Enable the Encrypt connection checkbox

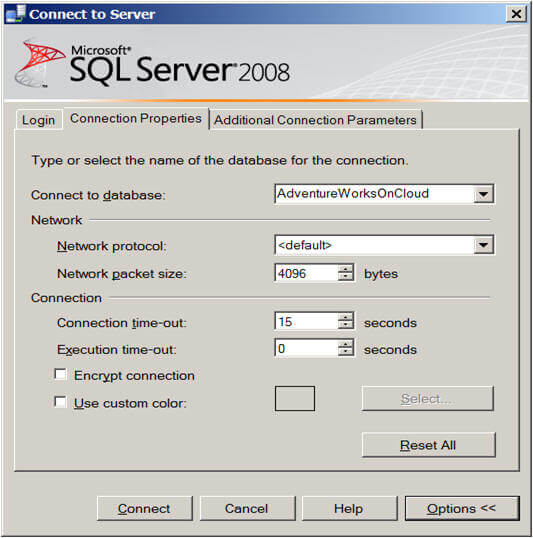click(x=60, y=374)
